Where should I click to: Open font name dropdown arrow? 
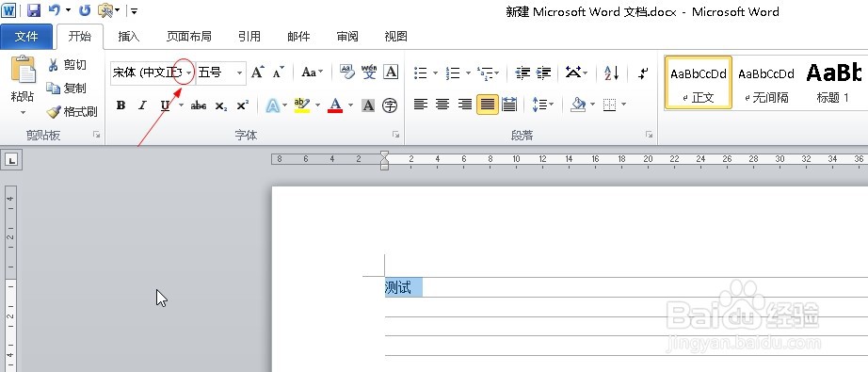189,73
